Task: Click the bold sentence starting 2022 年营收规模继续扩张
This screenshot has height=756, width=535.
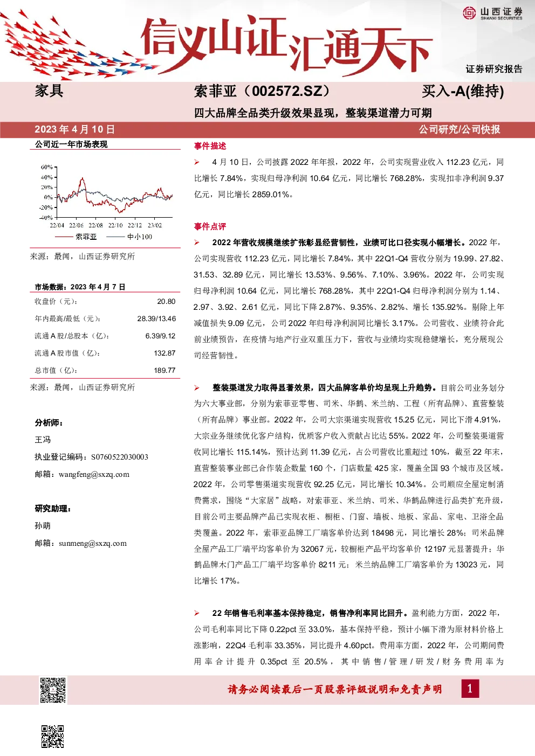Action: (x=339, y=242)
